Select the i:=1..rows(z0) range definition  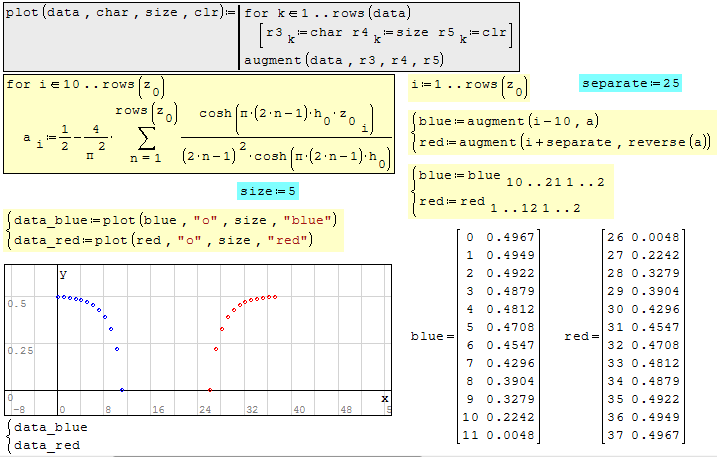(x=469, y=86)
